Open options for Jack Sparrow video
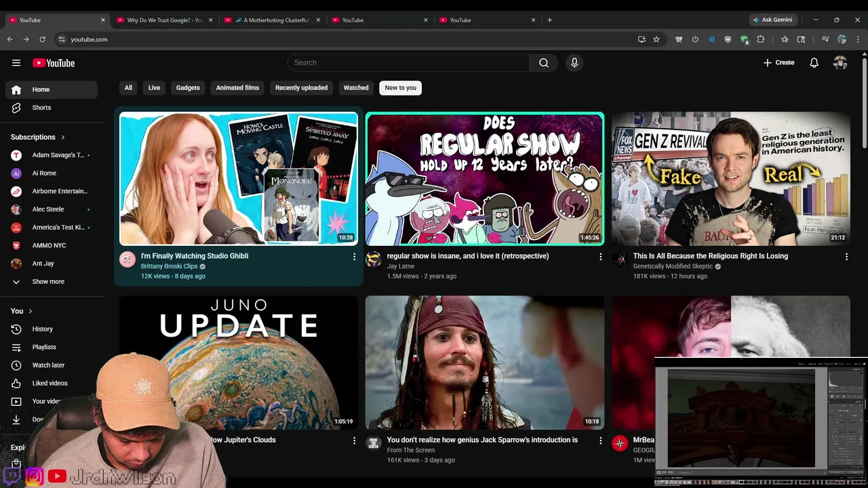 pyautogui.click(x=600, y=441)
